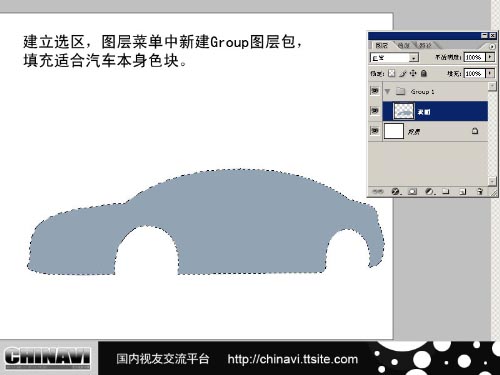This screenshot has height=375, width=500.
Task: Click the delete layer trash icon
Action: tap(480, 191)
